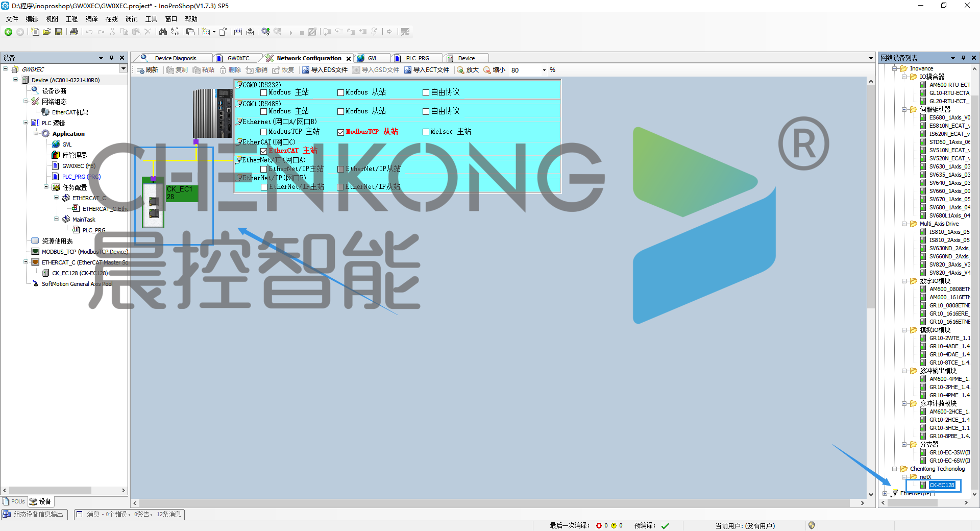Viewport: 980px width, 531px height.
Task: Click the green back navigation arrow
Action: pos(8,32)
